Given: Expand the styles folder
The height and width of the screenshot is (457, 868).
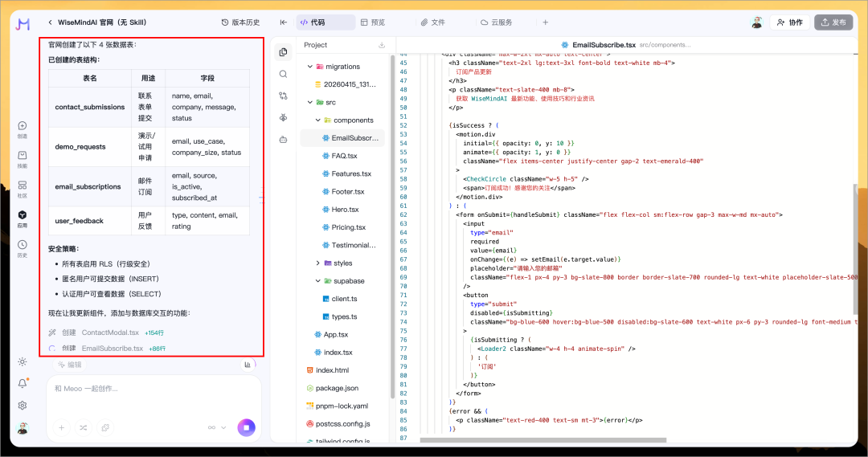Looking at the screenshot, I should 318,263.
